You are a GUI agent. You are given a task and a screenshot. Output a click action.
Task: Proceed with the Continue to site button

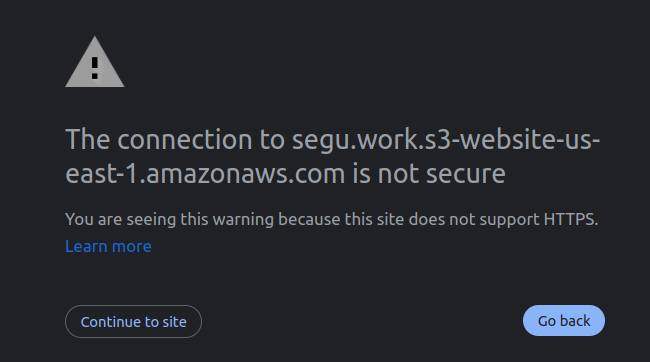[x=133, y=321]
